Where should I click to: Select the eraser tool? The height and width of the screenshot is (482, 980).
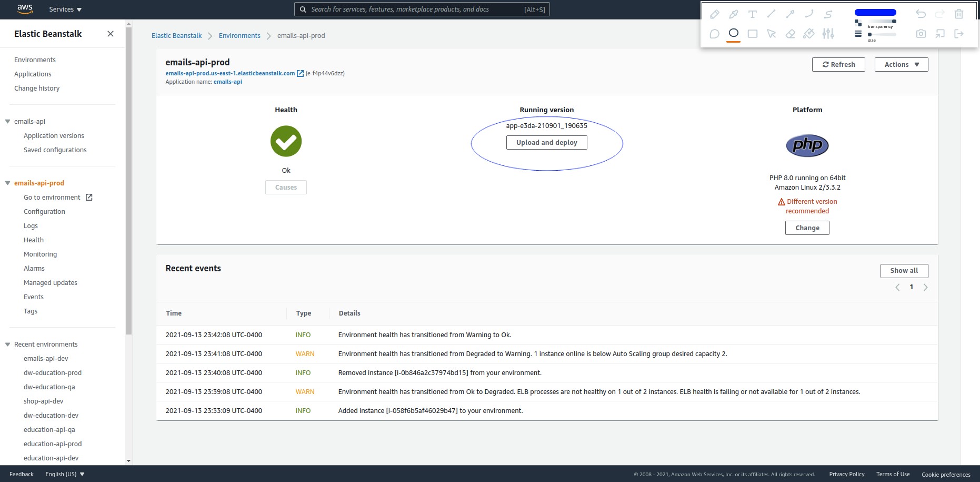(791, 34)
